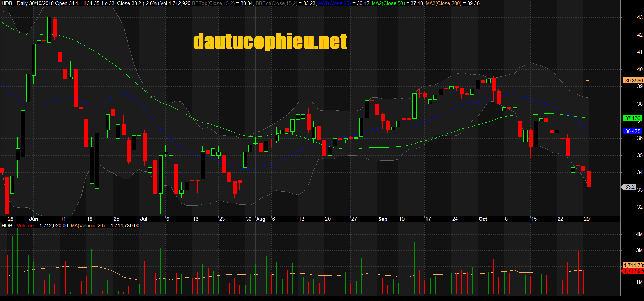Image resolution: width=644 pixels, height=301 pixels.
Task: Click the 43 level on price axis
Action: [640, 17]
